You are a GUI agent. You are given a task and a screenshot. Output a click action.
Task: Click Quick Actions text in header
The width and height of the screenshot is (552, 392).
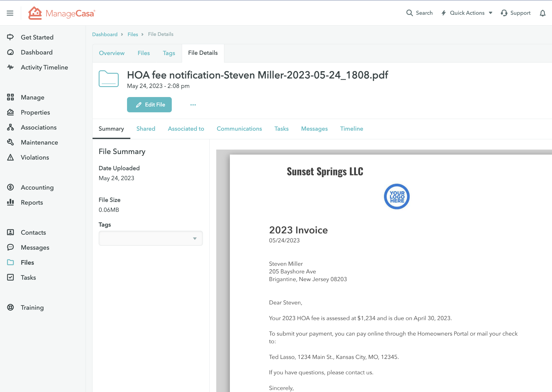[x=467, y=13]
